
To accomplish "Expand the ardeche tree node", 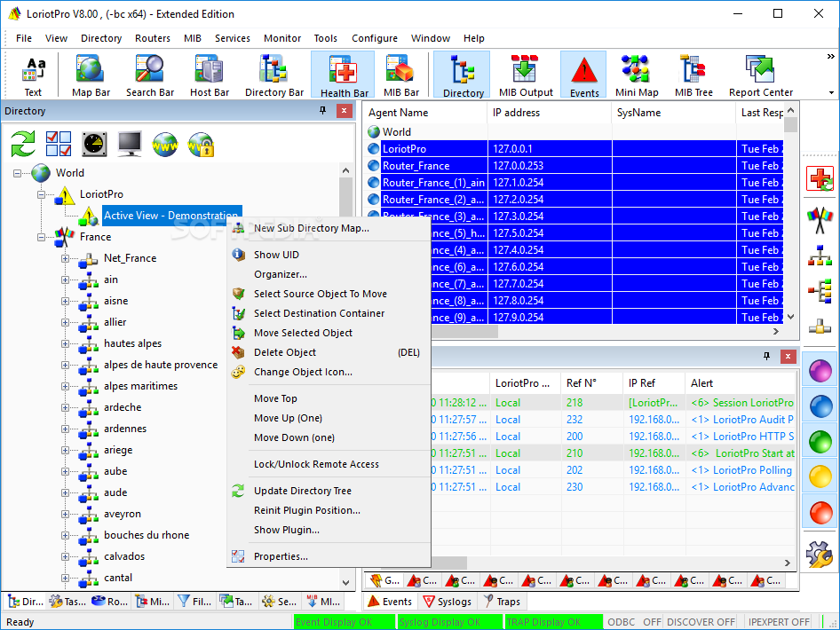I will point(66,408).
